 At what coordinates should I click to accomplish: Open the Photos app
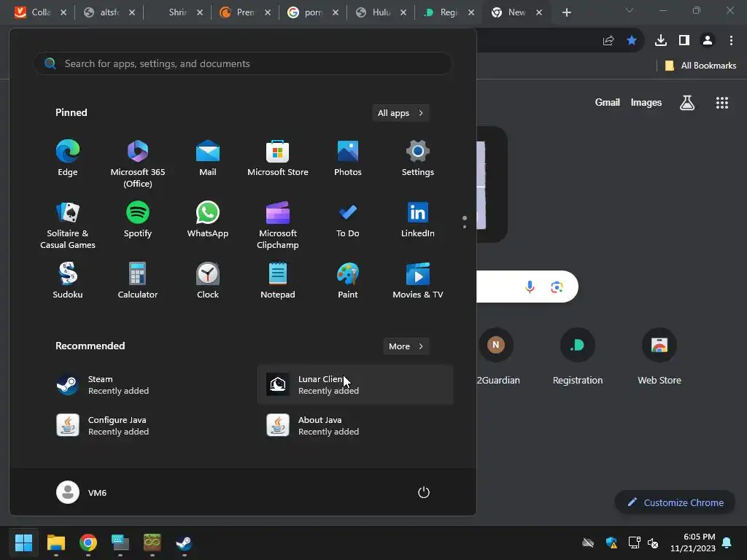348,158
